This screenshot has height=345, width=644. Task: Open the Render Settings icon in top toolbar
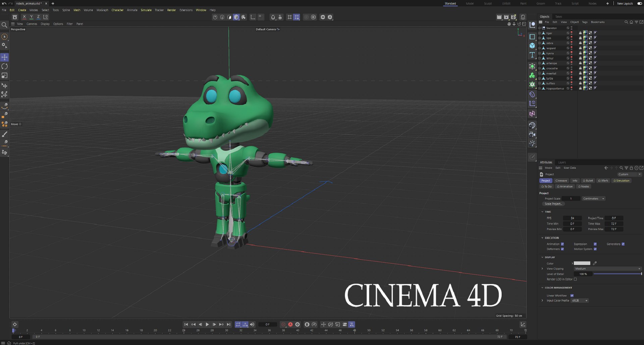click(x=514, y=17)
